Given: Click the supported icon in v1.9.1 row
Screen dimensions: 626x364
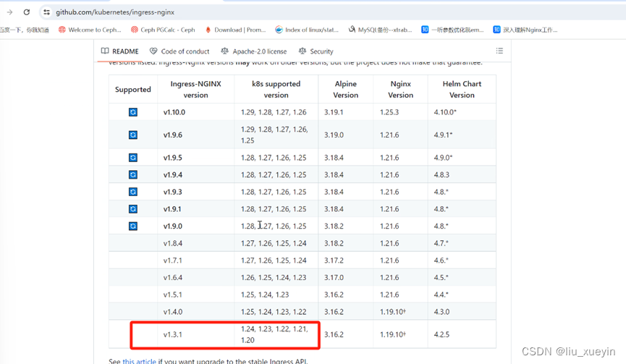Looking at the screenshot, I should coord(133,209).
